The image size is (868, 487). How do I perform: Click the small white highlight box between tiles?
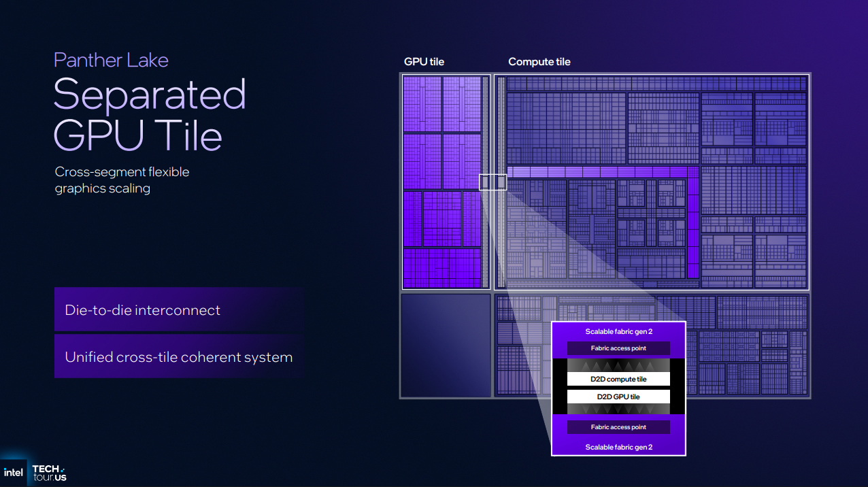pos(493,182)
